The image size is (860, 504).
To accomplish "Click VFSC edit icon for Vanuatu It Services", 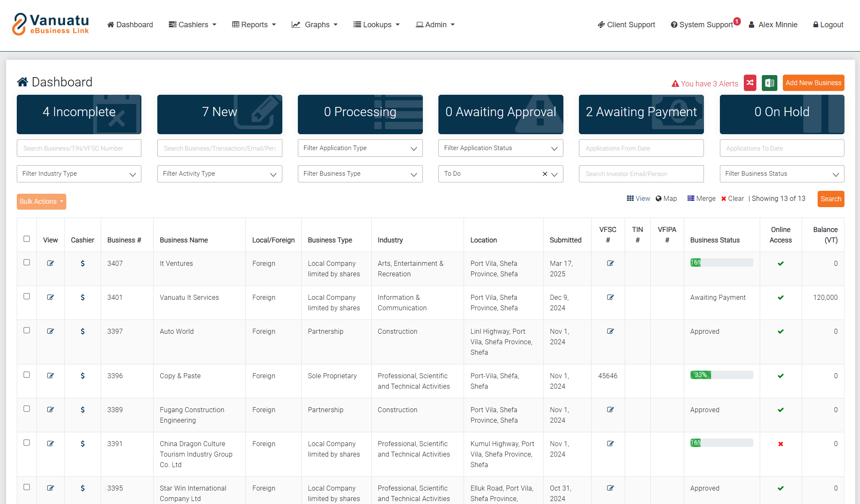I will (x=610, y=297).
